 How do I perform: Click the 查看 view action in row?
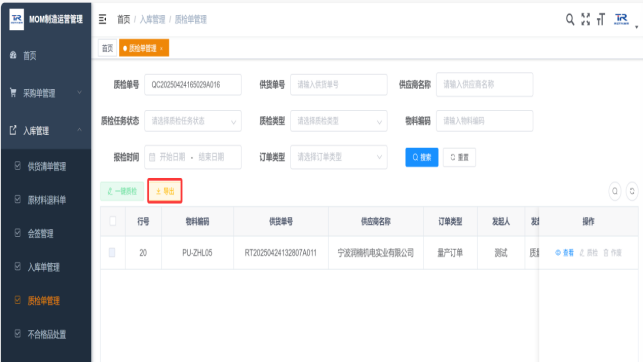pos(564,253)
